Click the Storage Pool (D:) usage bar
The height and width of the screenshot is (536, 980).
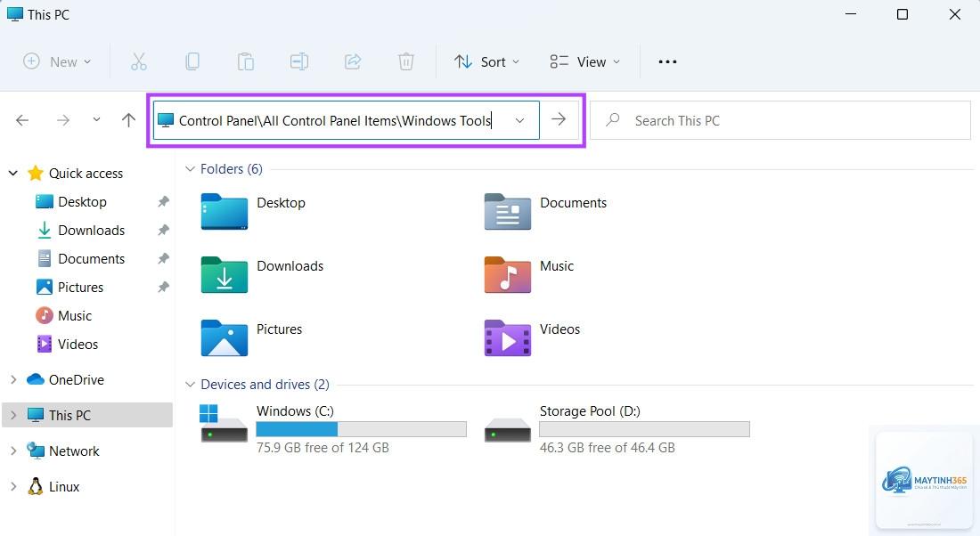[x=644, y=429]
